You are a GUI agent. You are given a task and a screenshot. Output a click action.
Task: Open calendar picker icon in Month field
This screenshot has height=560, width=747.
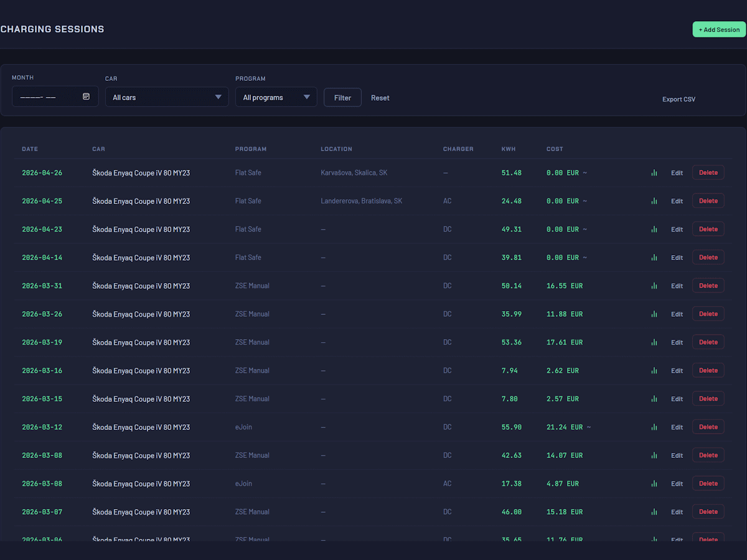tap(86, 96)
